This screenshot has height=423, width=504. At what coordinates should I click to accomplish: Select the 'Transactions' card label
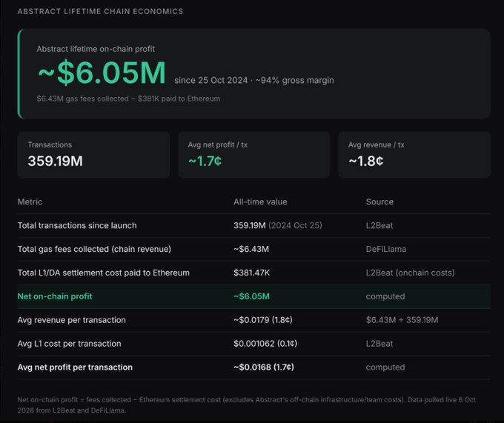[x=50, y=145]
